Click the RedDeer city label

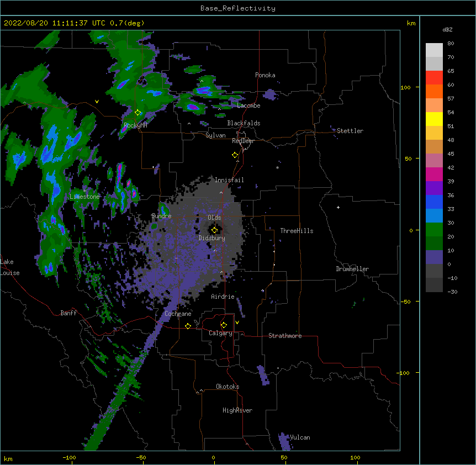click(x=243, y=141)
